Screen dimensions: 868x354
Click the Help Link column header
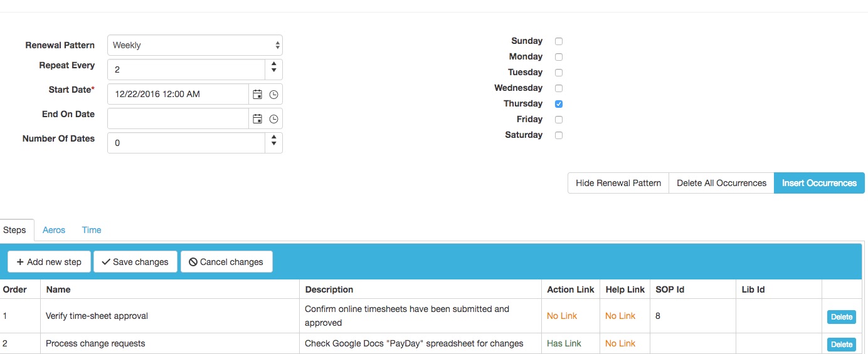pyautogui.click(x=625, y=289)
